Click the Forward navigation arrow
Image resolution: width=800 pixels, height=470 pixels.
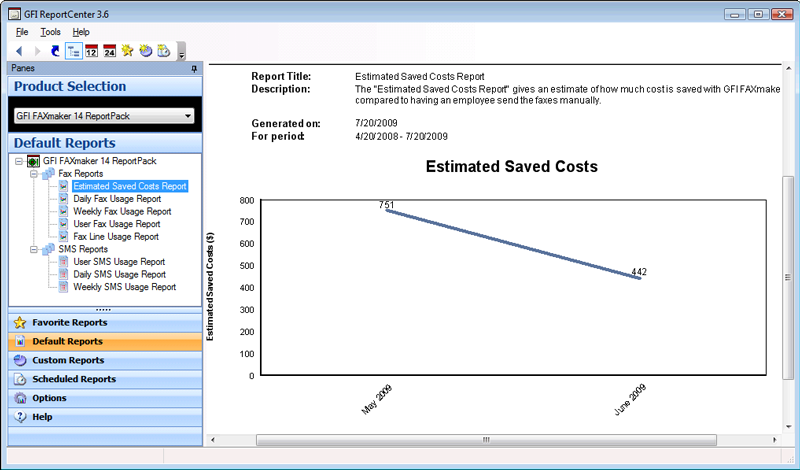(37, 51)
